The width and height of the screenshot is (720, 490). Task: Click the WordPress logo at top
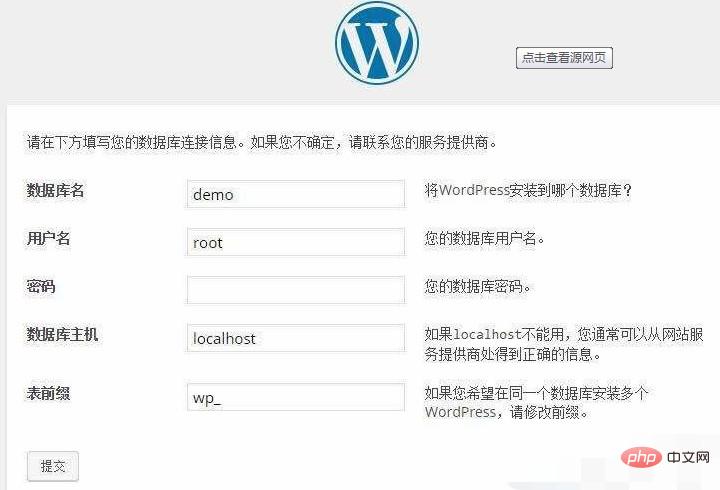[x=377, y=44]
